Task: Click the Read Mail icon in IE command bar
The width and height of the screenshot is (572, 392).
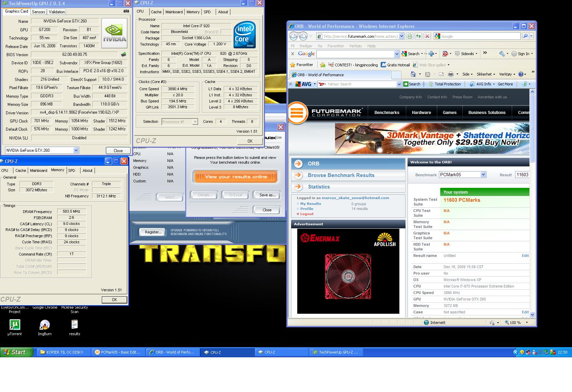Action: [441, 74]
